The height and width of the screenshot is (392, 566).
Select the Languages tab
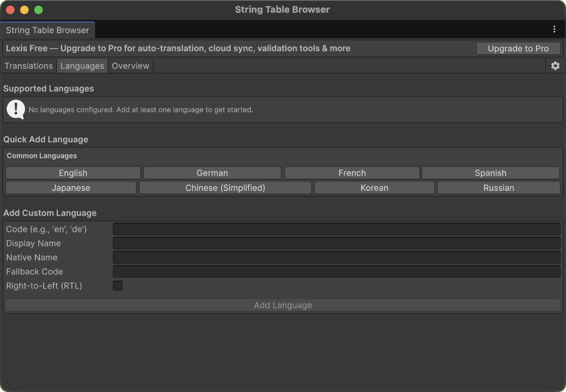click(82, 66)
